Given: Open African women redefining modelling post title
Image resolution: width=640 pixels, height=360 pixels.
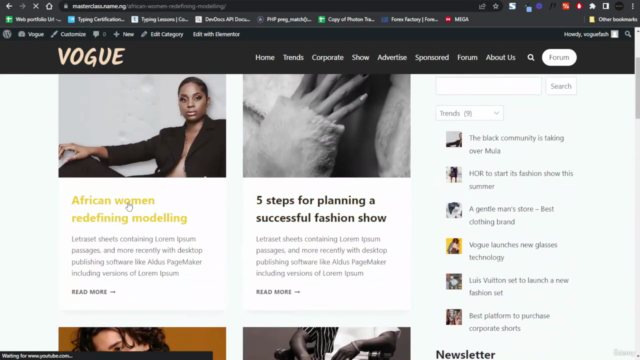Looking at the screenshot, I should click(x=129, y=209).
